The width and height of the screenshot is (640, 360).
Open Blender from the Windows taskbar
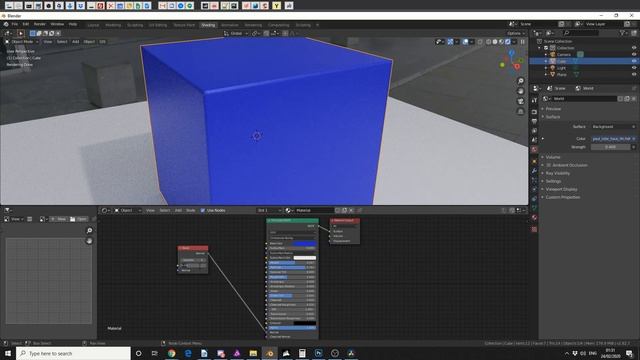270,353
